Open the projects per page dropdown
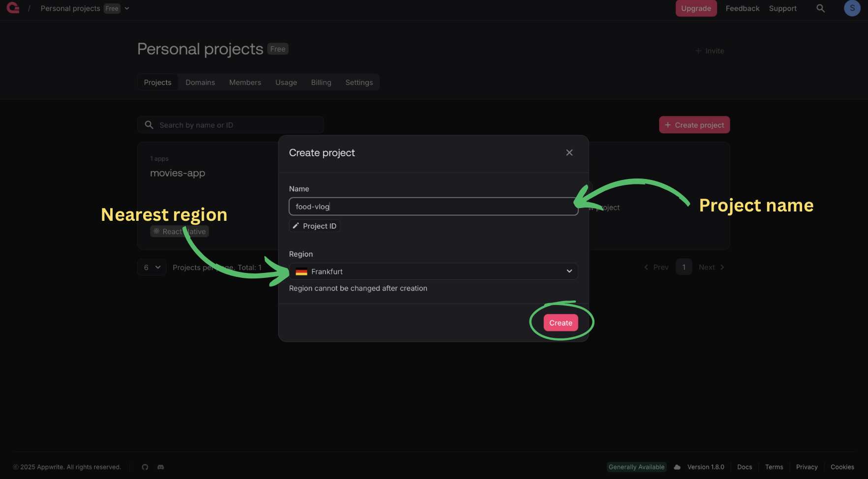 pos(152,267)
